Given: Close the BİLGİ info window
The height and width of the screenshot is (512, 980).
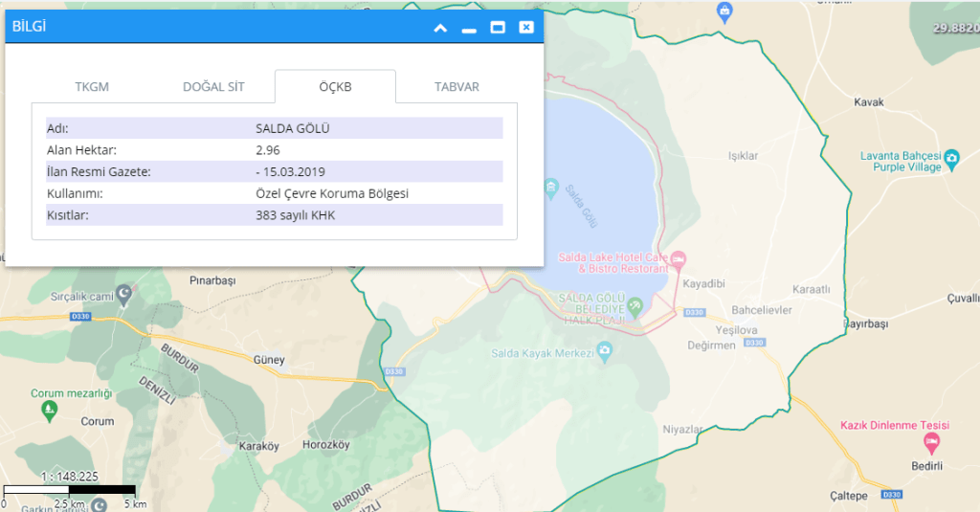Looking at the screenshot, I should (525, 28).
